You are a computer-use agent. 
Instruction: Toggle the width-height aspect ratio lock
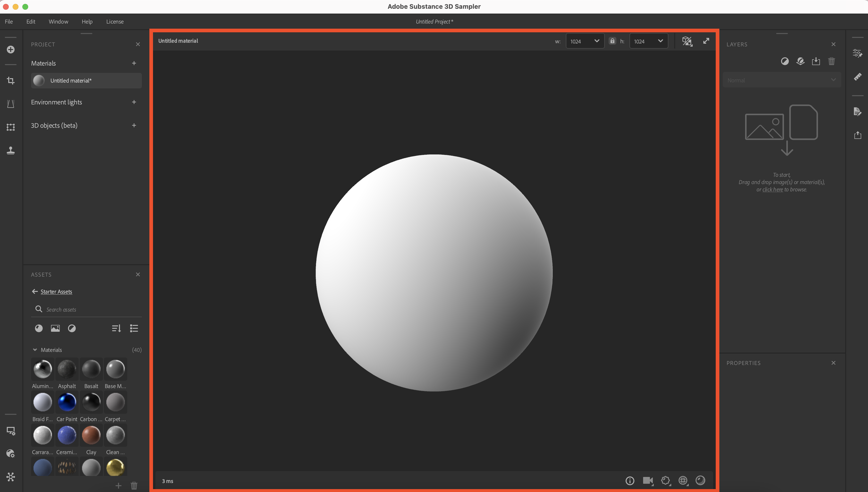(612, 41)
